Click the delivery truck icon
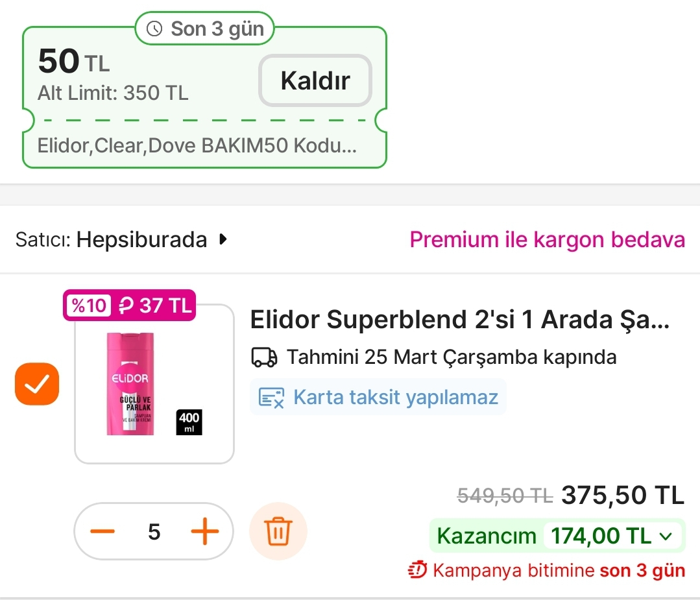The width and height of the screenshot is (700, 600). click(x=263, y=357)
